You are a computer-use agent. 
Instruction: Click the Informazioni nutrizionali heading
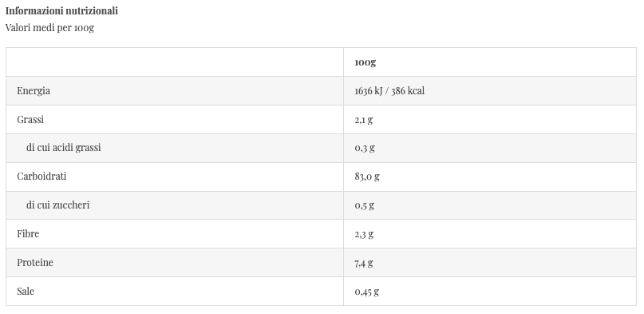(x=61, y=10)
